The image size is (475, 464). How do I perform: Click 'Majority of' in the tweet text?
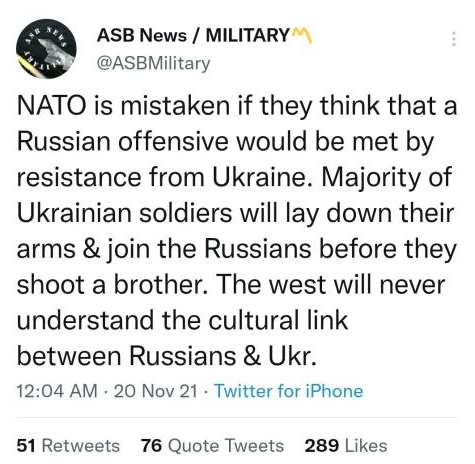(387, 178)
